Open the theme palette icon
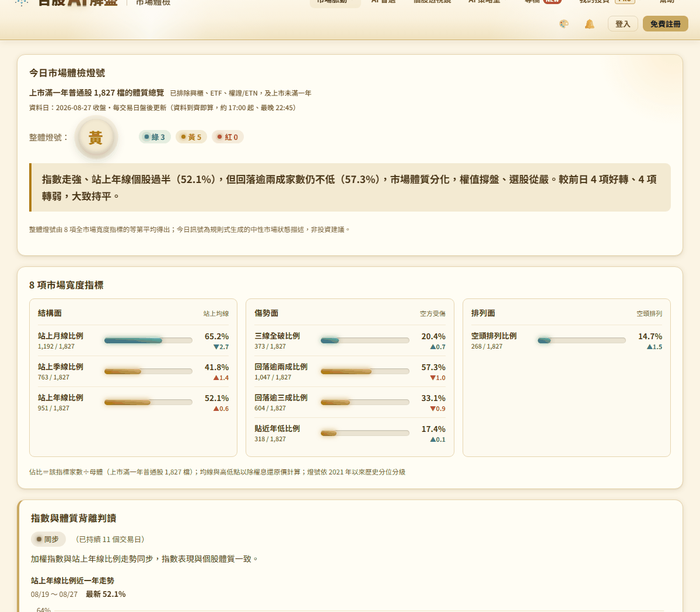 coord(563,24)
